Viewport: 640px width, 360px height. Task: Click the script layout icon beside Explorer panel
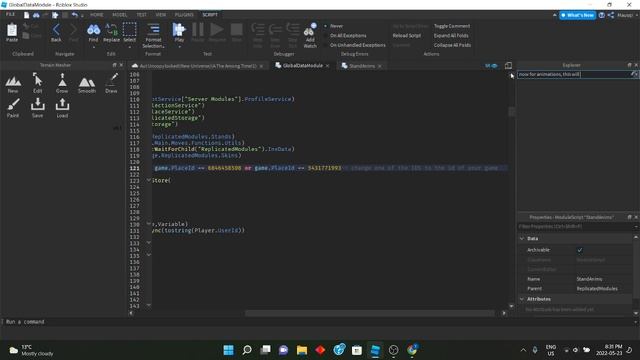pos(508,65)
